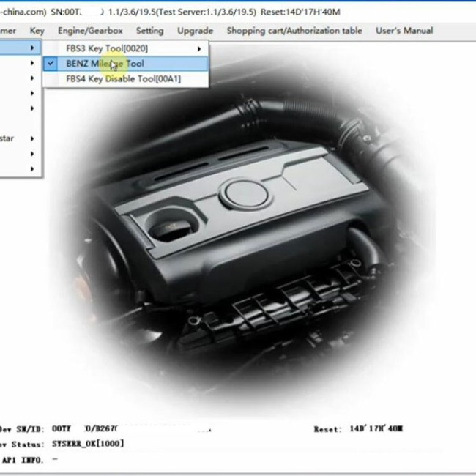Select FBS3 Key Tool[0020] submenu entry
This screenshot has height=476, width=476.
(125, 48)
